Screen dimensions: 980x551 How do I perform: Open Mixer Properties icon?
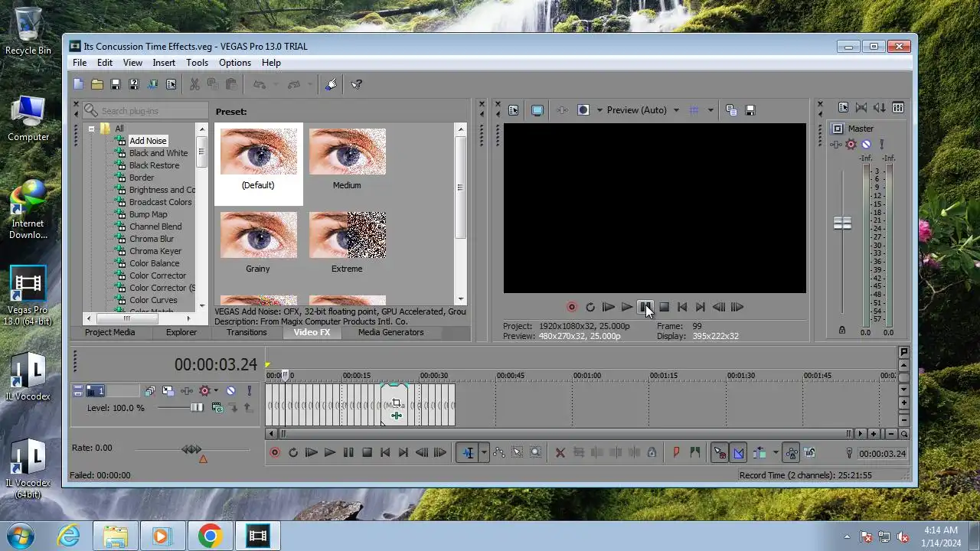point(843,108)
